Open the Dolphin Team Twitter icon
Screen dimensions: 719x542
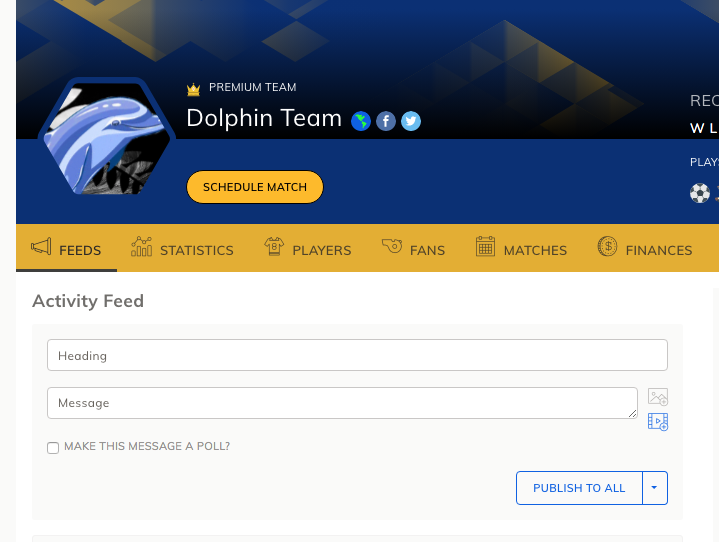point(411,122)
